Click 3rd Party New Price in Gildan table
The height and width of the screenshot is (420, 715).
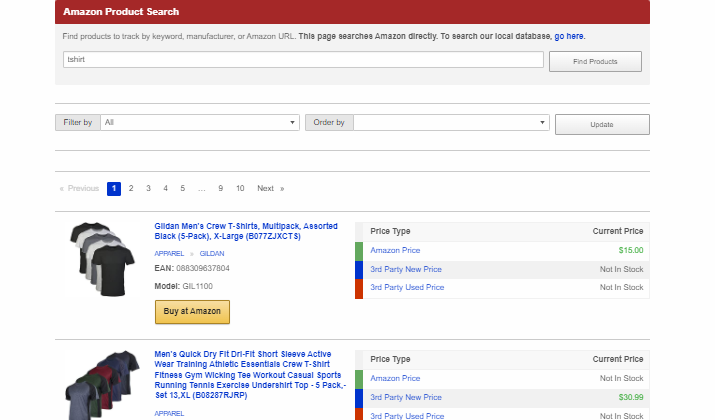pos(406,270)
